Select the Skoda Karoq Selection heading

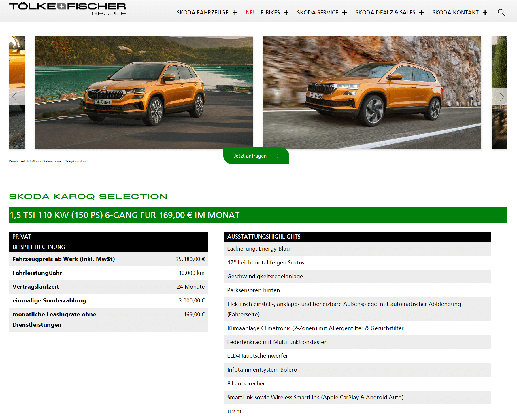[88, 196]
